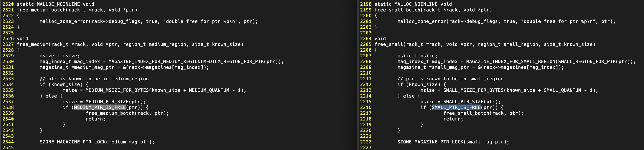
Task: Click the highlighted SMALL_PTR_IS_FREE macro
Action: tap(456, 107)
